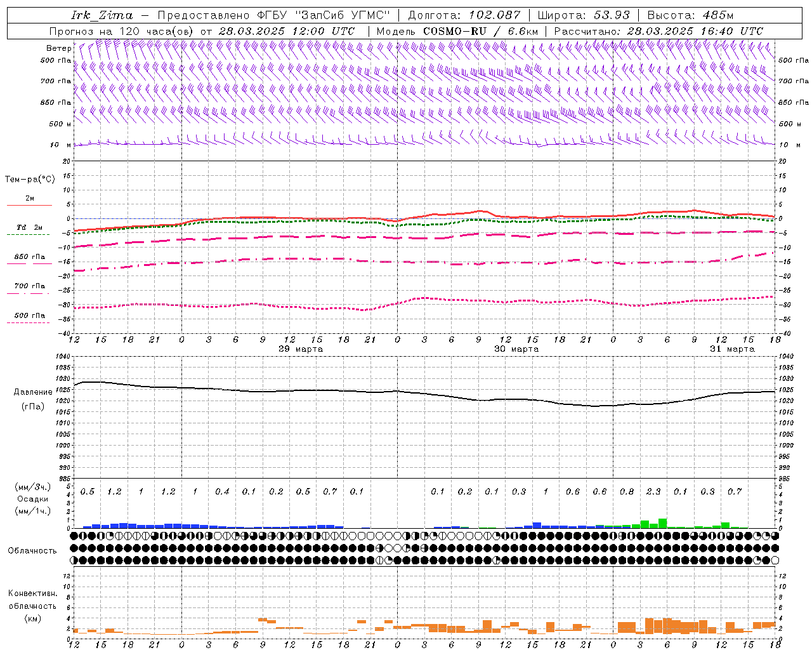
Task: Click the "(мм/1ч.)" hourly precipitation unit label
Action: [32, 510]
